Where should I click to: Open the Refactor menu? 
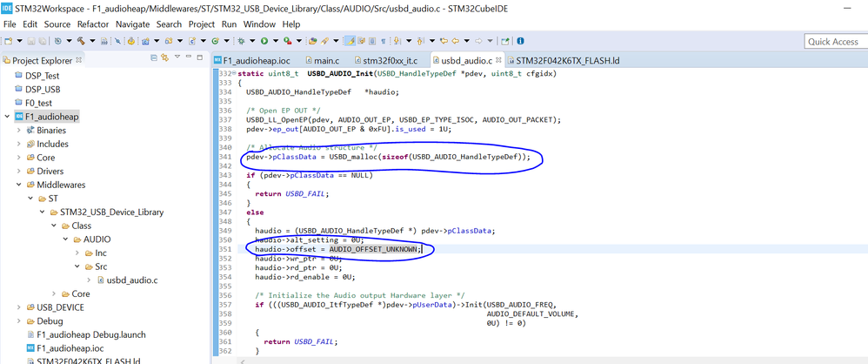tap(94, 24)
